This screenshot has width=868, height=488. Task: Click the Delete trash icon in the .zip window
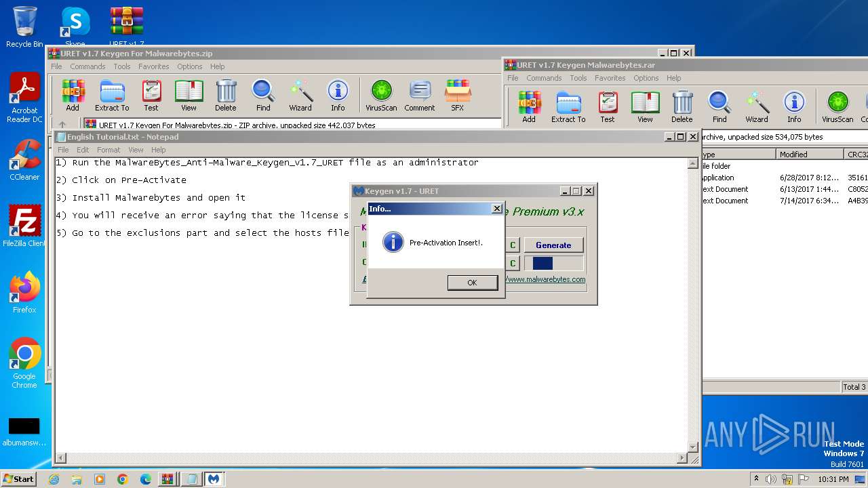click(x=226, y=96)
